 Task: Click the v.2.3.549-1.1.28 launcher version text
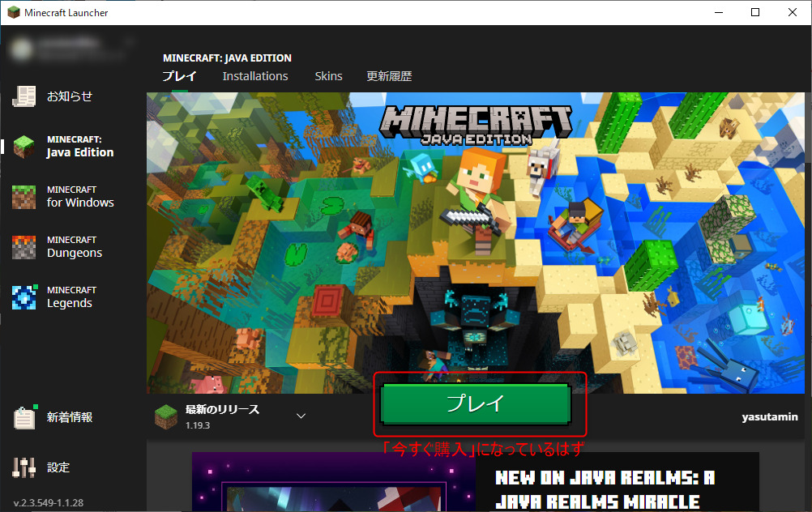point(48,502)
